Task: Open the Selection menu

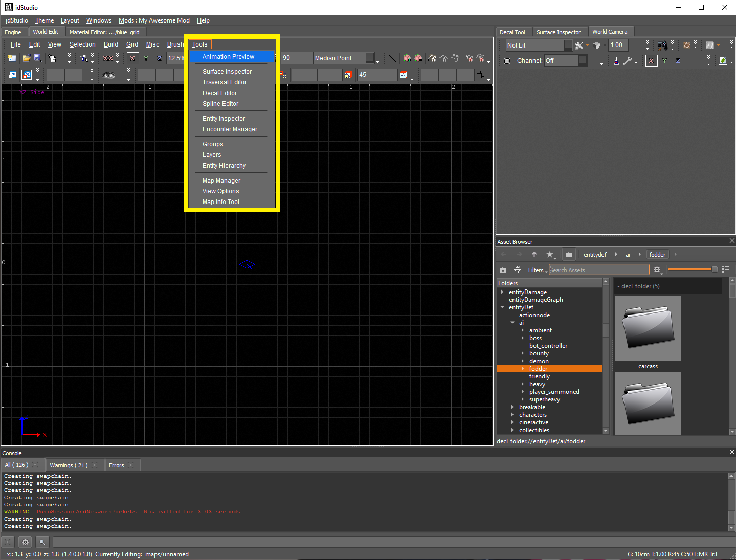Action: point(82,44)
